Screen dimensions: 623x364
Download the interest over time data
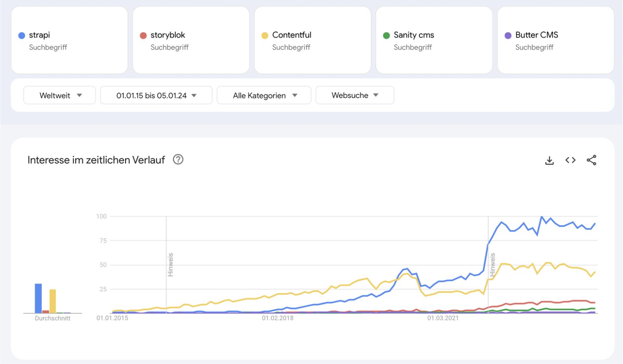[x=549, y=160]
